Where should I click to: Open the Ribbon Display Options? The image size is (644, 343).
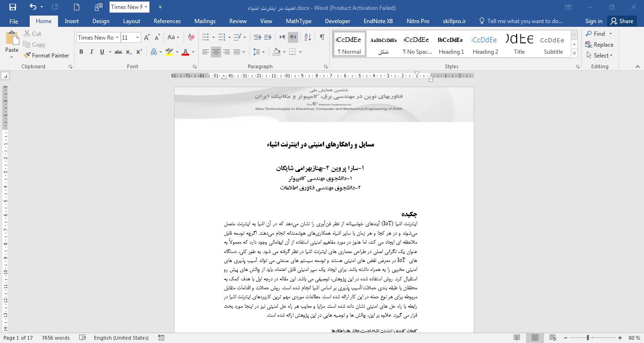569,7
